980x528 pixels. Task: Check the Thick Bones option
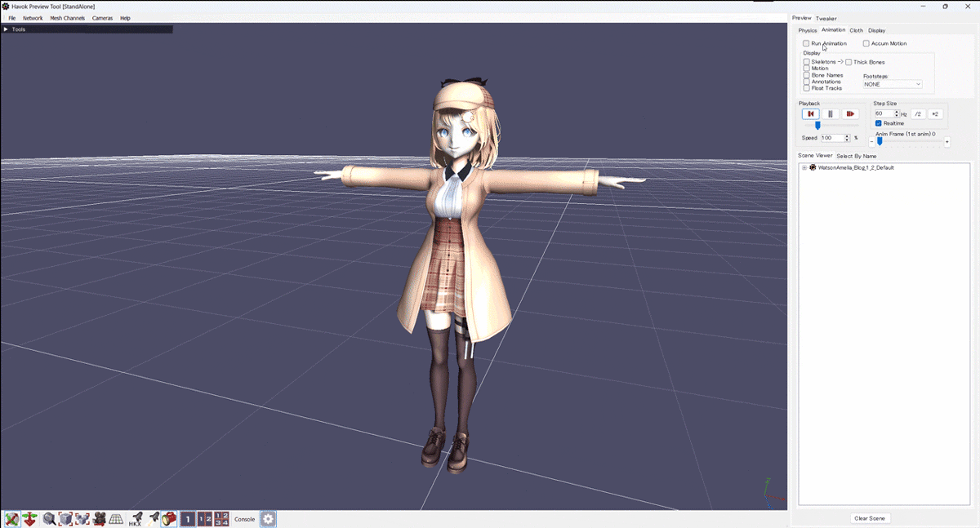pos(849,62)
